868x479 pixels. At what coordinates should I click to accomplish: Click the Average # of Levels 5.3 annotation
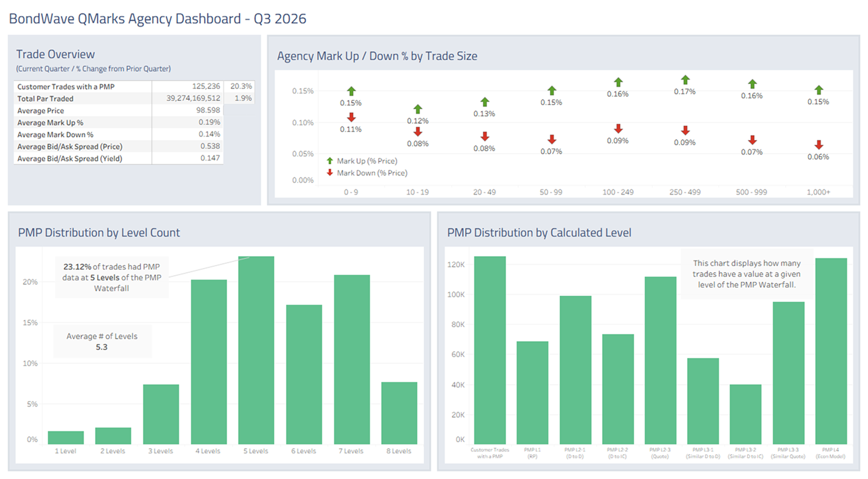pos(102,341)
